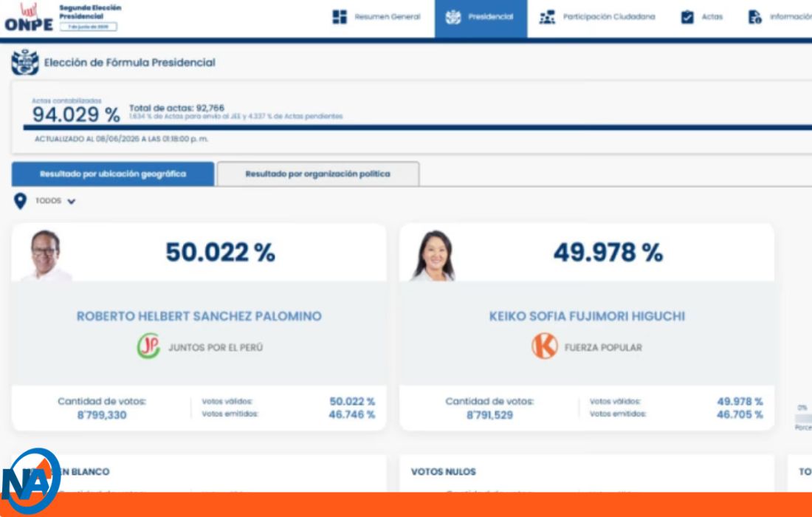Click the large 49.978 % result

(608, 253)
